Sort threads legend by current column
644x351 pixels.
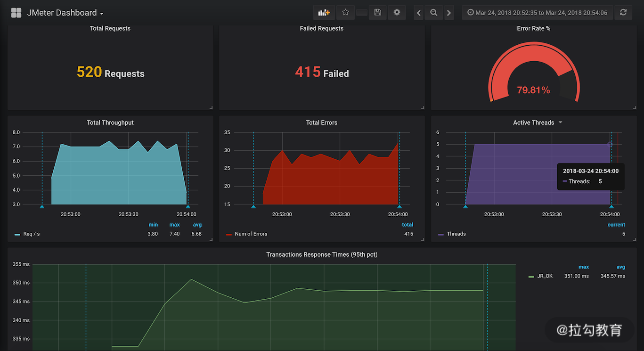(x=616, y=225)
